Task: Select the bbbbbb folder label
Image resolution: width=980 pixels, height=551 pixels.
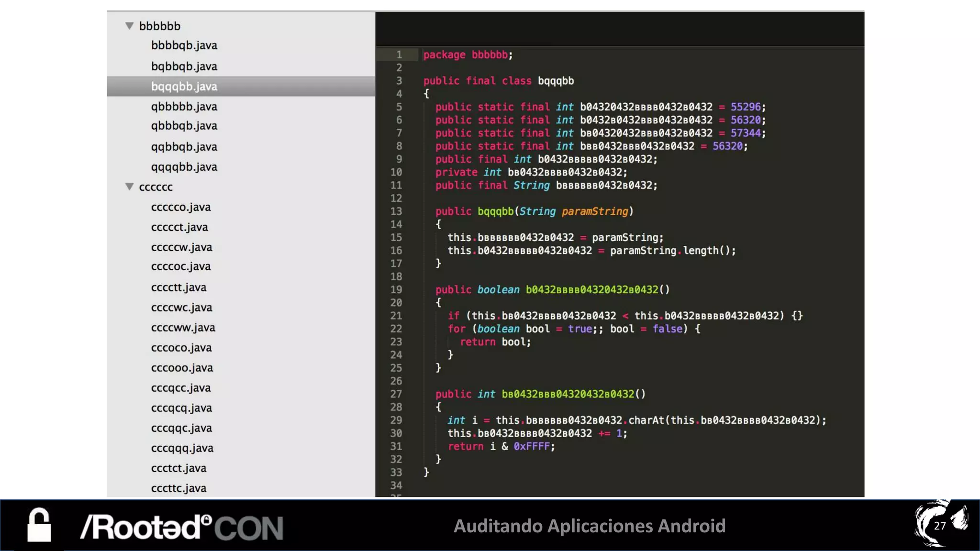Action: (x=160, y=26)
